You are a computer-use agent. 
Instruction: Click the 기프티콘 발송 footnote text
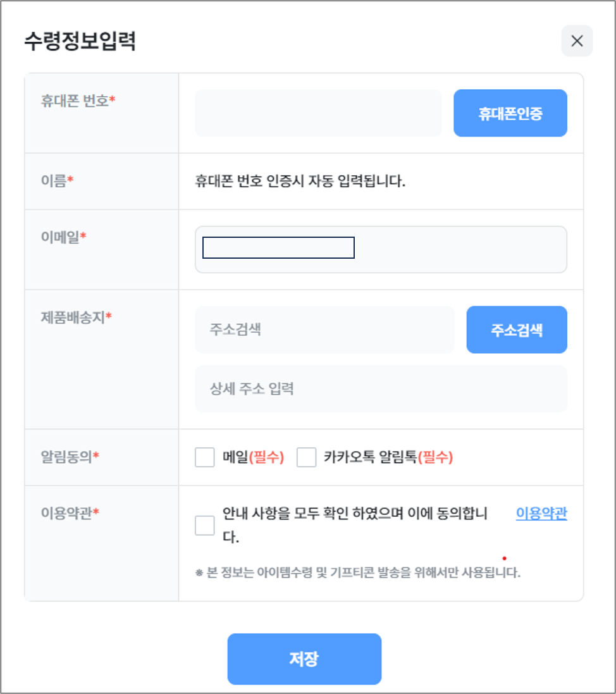[x=358, y=573]
